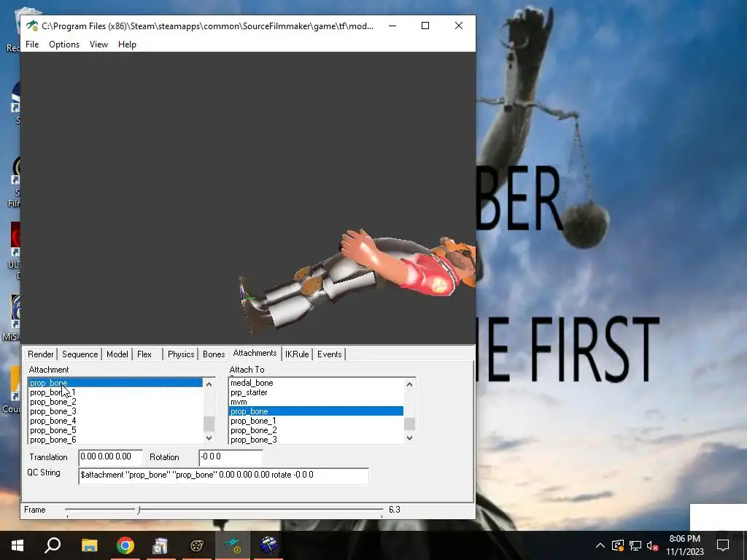Open the blue globe app on taskbar
The image size is (747, 560).
pyautogui.click(x=268, y=545)
